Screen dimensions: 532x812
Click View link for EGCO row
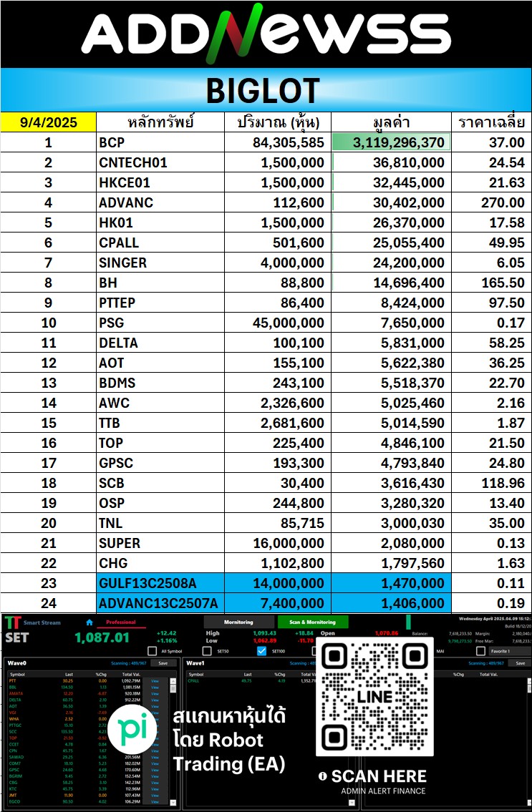coord(155,802)
